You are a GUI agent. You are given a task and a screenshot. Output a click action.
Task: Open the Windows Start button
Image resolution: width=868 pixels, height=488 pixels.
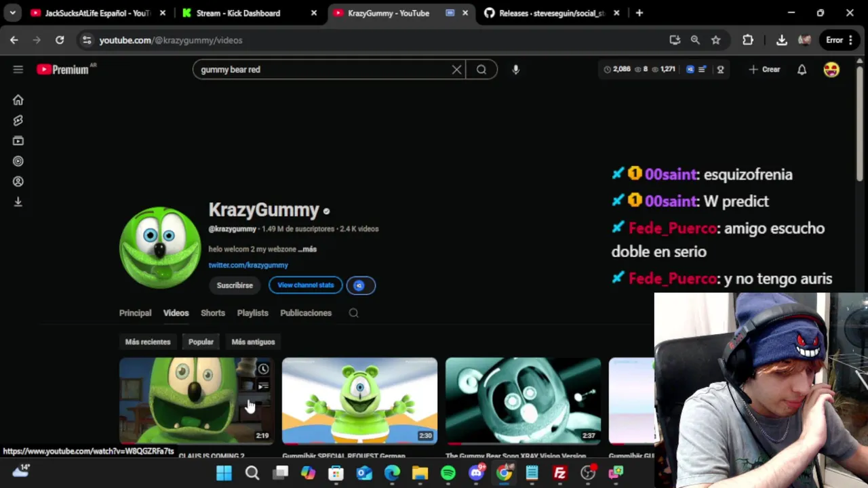point(224,473)
